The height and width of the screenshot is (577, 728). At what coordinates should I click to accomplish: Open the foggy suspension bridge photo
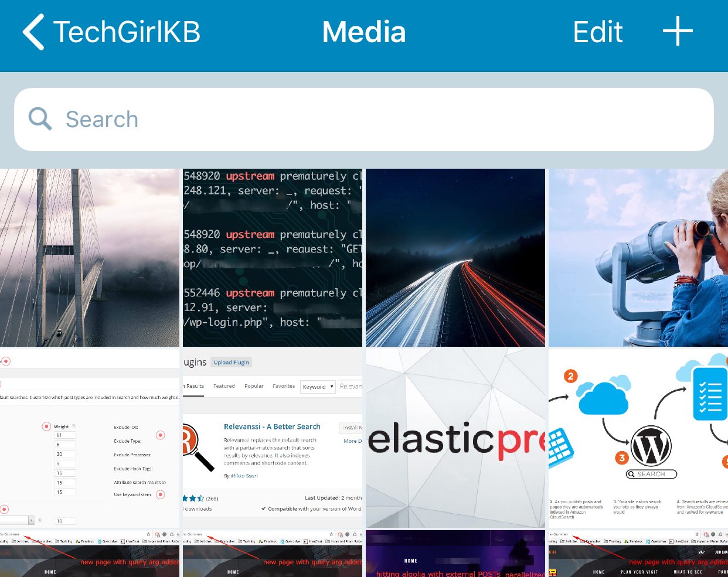(90, 258)
